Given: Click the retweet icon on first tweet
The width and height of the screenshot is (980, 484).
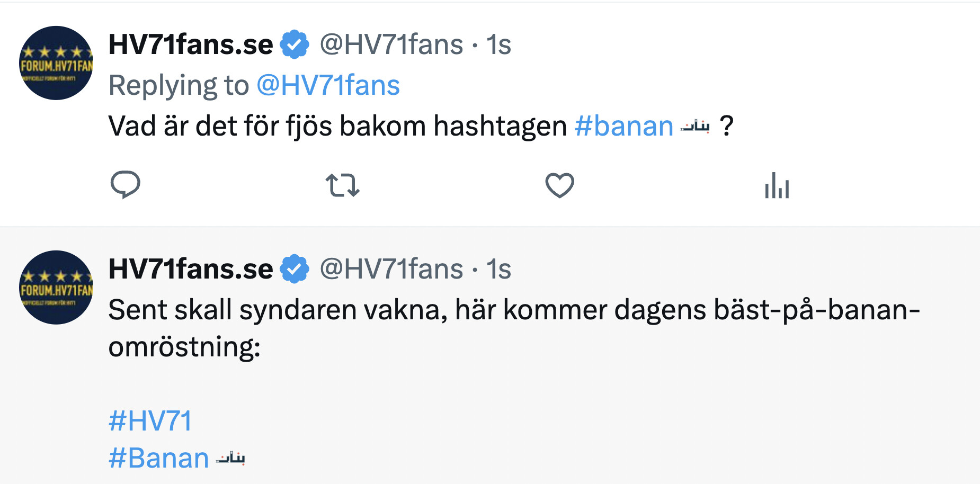Looking at the screenshot, I should coord(342,185).
